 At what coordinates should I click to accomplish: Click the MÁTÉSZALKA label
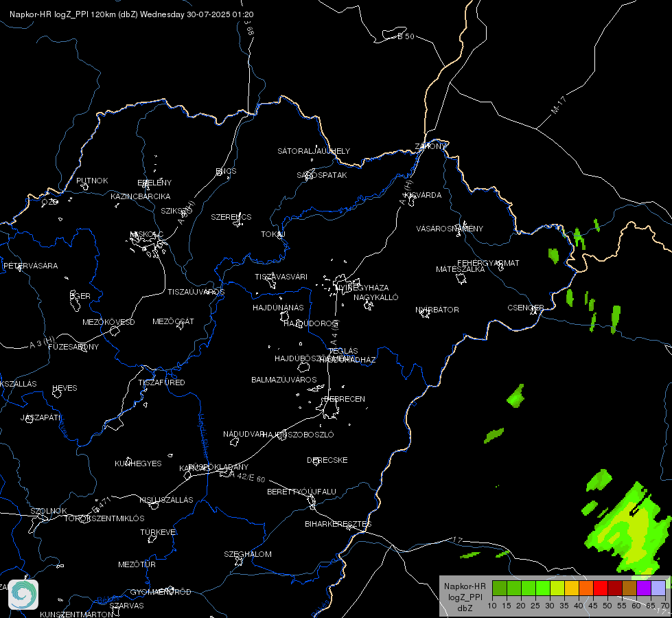(x=461, y=269)
